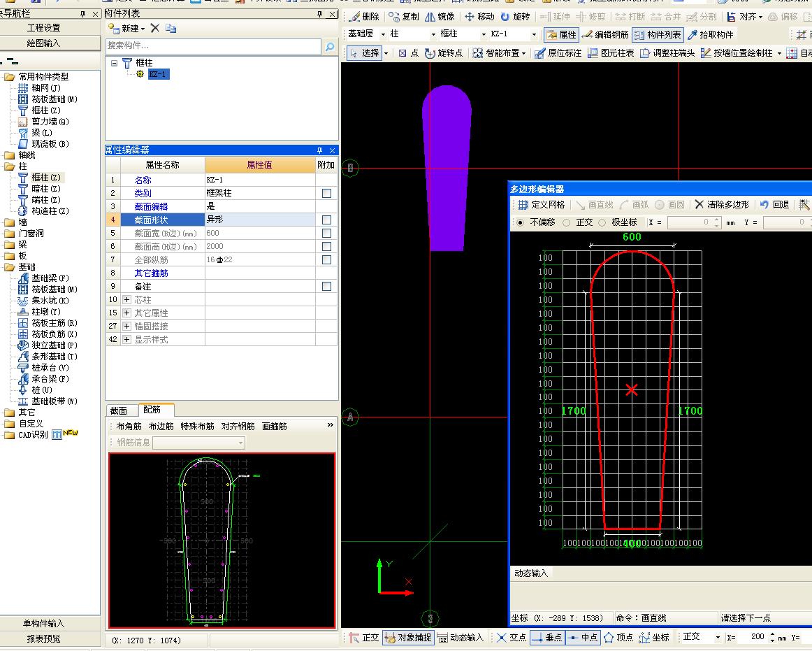This screenshot has height=651, width=812.
Task: Click 特殊布筋 in rebar toolbar
Action: [x=197, y=426]
